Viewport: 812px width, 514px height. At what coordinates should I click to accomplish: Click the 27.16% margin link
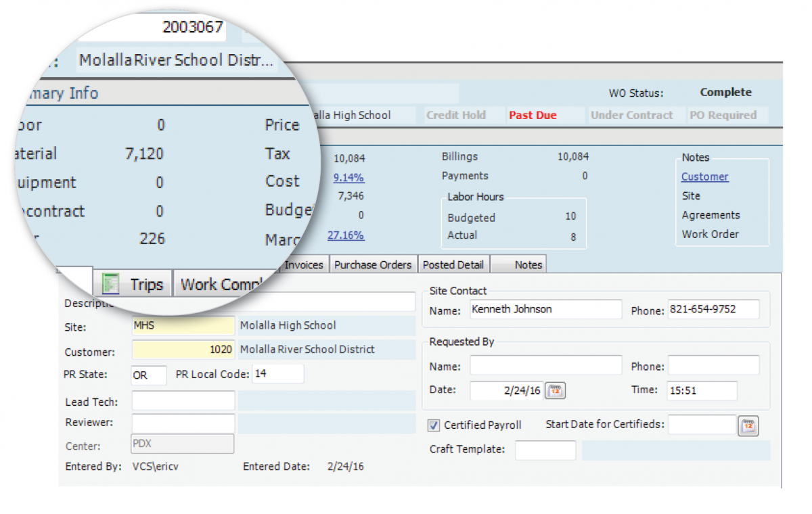coord(346,235)
